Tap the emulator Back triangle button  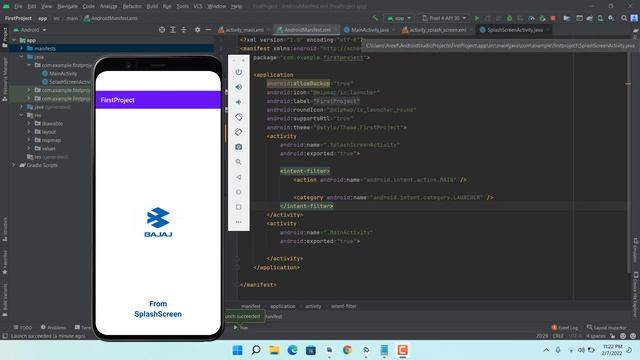coord(239,177)
